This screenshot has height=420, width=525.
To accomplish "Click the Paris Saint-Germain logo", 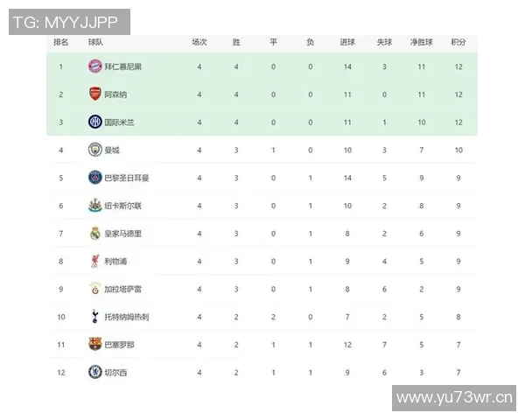I will point(94,178).
